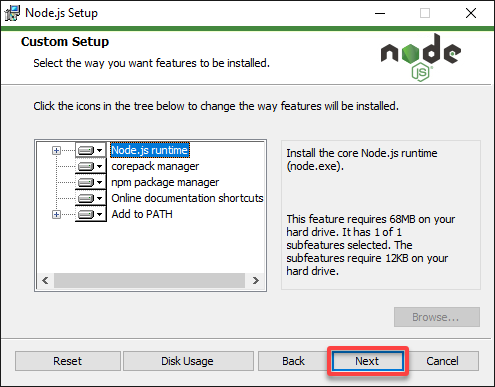Open install options for Online documentation shortcuts
The image size is (495, 387).
click(91, 198)
